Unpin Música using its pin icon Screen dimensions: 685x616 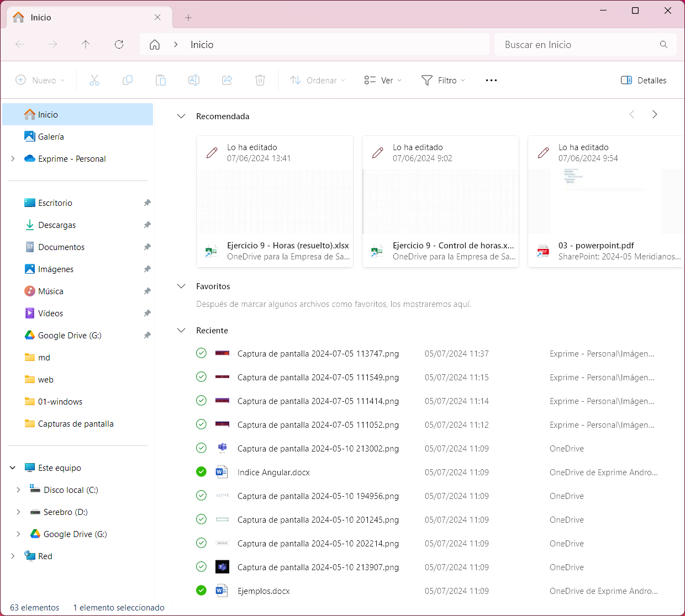pos(147,291)
